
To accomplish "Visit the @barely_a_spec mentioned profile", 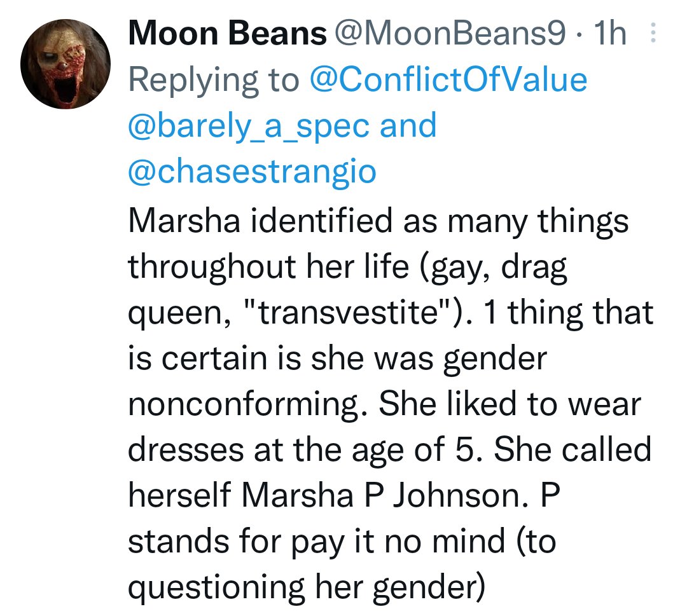I will point(249,126).
